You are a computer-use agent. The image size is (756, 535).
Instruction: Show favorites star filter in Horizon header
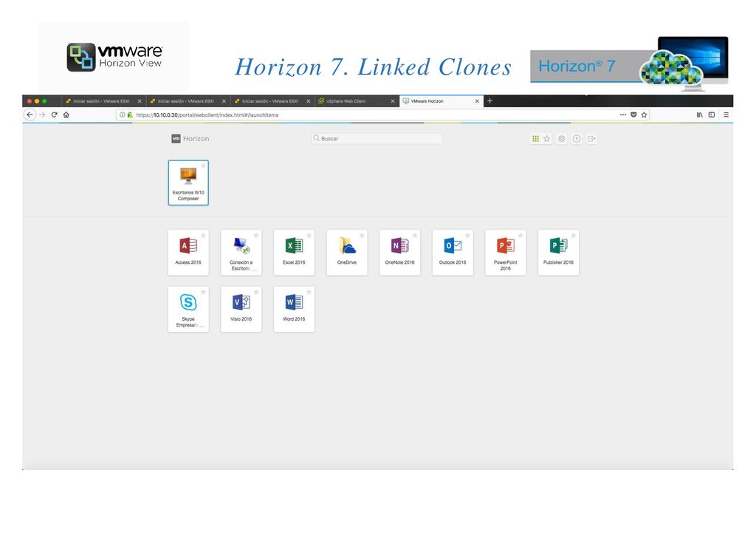pyautogui.click(x=547, y=138)
